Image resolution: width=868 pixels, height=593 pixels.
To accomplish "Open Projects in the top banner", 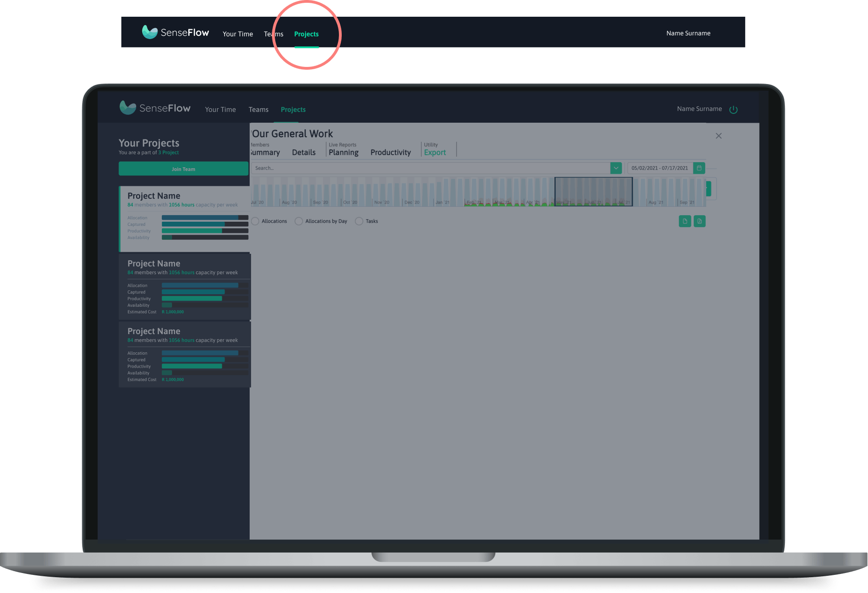I will coord(306,34).
